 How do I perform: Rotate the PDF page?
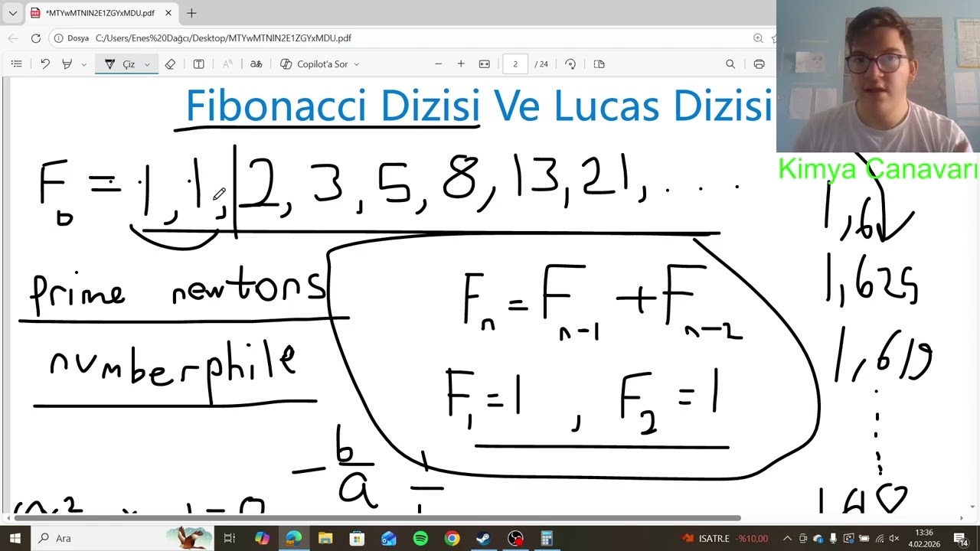570,64
